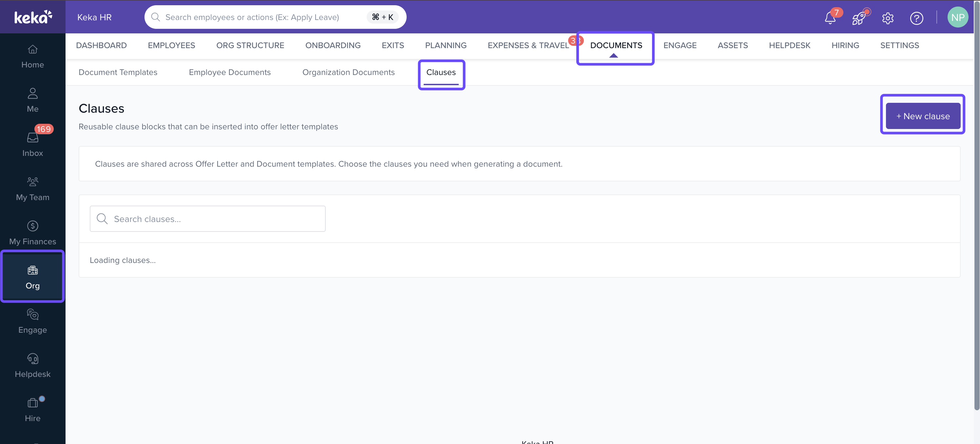Viewport: 980px width, 444px height.
Task: Go to Home in the sidebar
Action: coord(33,57)
